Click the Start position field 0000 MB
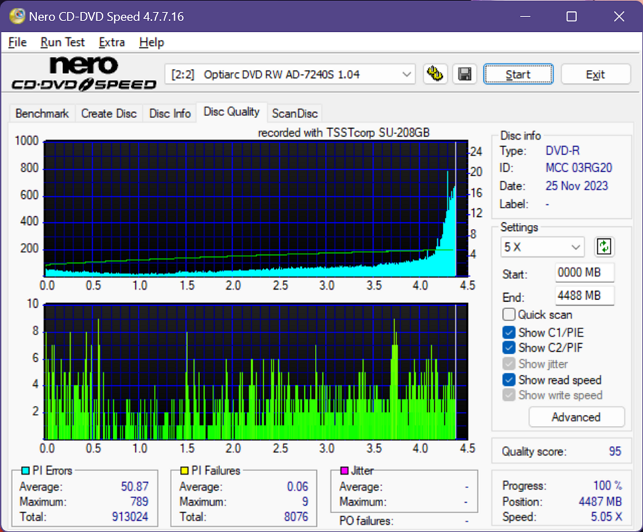 585,272
